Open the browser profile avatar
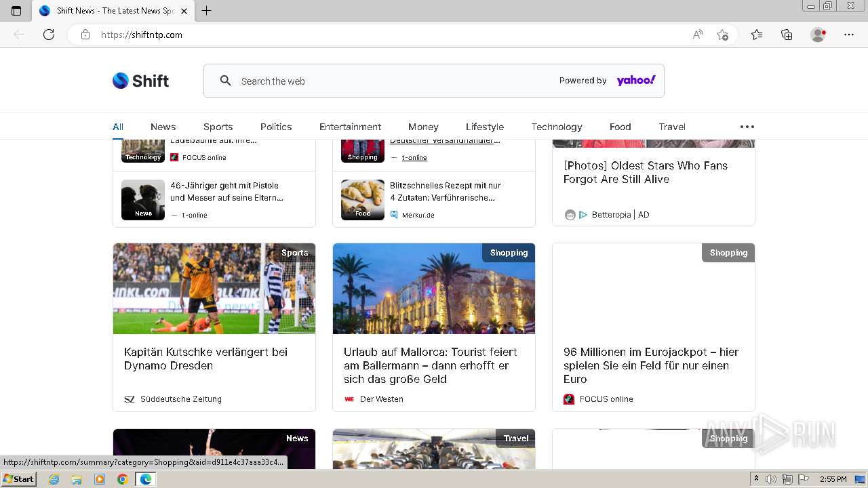 click(x=818, y=35)
